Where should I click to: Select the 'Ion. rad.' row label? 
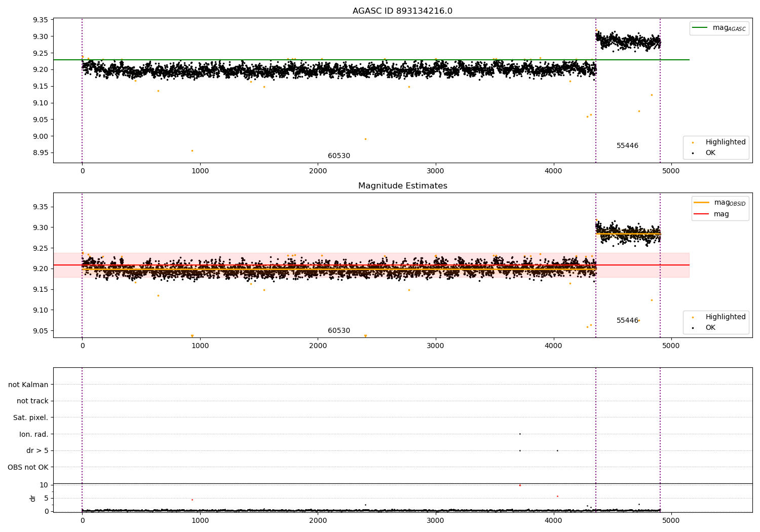click(34, 434)
